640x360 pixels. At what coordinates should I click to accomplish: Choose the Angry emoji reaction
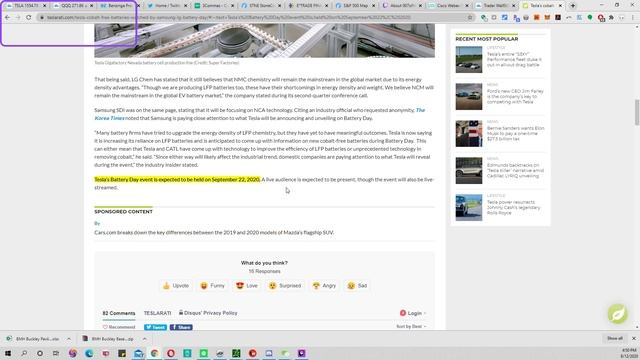point(324,286)
